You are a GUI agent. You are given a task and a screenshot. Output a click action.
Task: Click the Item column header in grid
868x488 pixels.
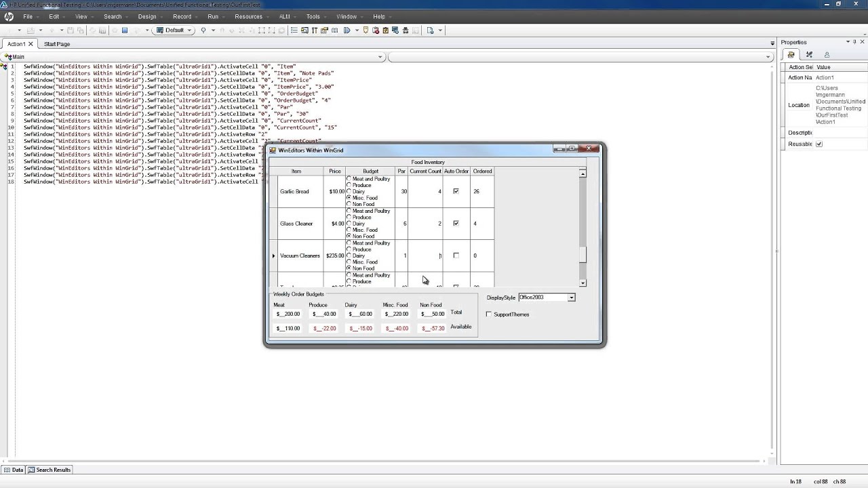296,171
